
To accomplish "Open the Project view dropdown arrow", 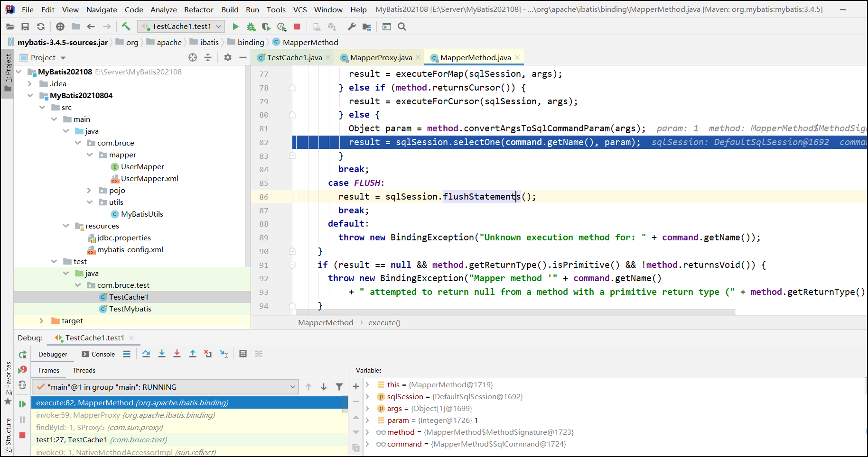I will (63, 58).
